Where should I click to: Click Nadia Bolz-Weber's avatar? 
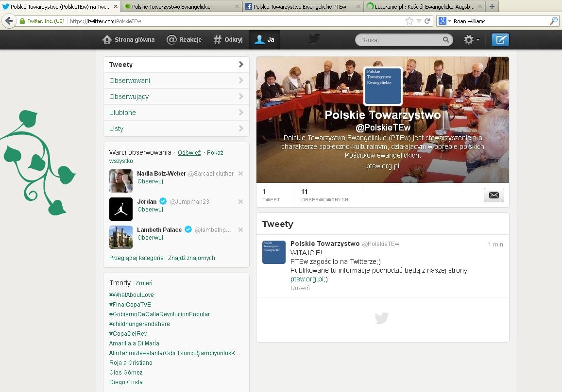coord(121,181)
